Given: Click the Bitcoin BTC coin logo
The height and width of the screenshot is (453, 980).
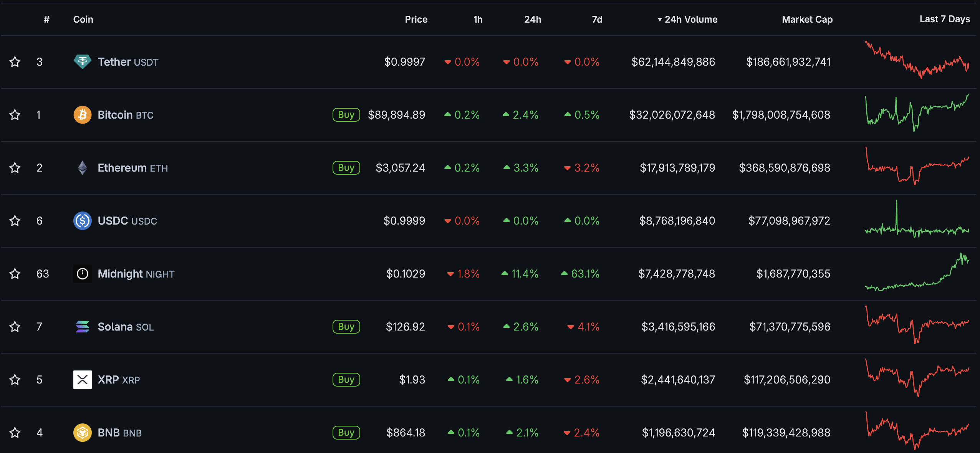Looking at the screenshot, I should (x=82, y=114).
